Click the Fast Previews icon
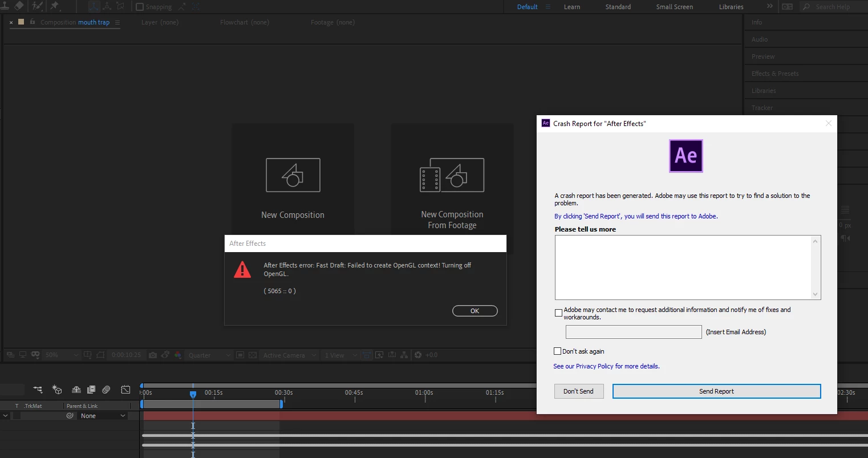Viewport: 868px width, 458px height. pyautogui.click(x=379, y=355)
